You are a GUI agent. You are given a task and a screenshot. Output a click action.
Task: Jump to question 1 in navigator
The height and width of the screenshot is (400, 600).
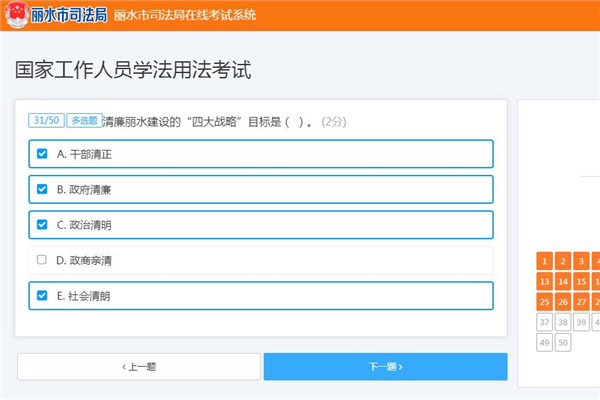[x=544, y=261]
